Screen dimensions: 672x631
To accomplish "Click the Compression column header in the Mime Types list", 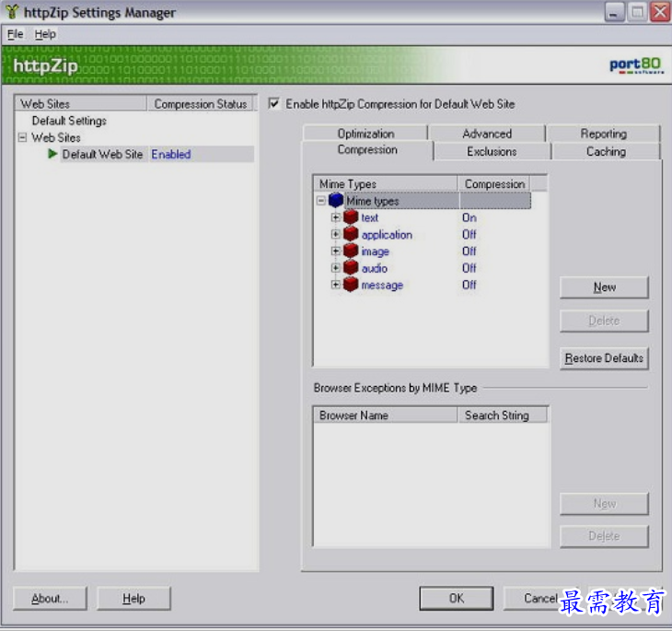I will tap(494, 183).
